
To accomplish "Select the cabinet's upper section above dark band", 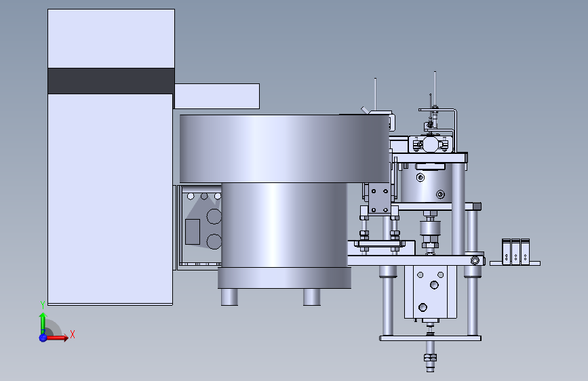I will click(x=111, y=39).
